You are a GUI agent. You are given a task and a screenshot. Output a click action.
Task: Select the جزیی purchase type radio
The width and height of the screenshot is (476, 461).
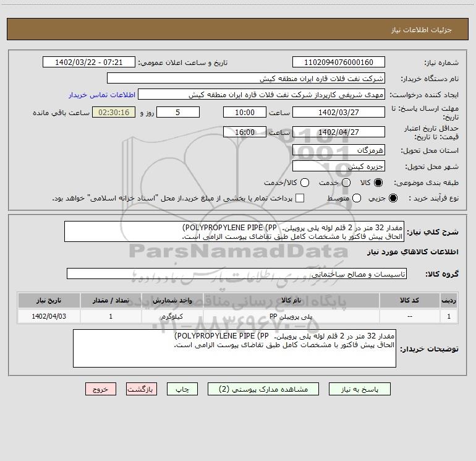tap(393, 198)
